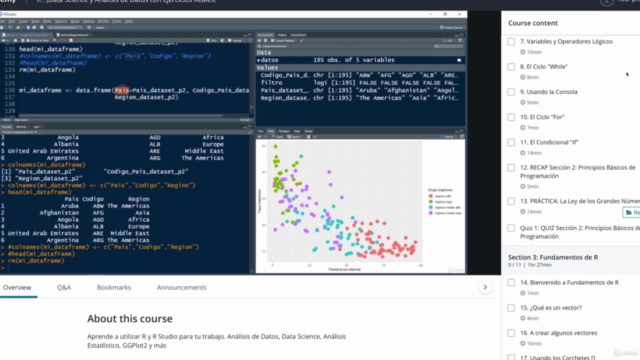The width and height of the screenshot is (640, 360).
Task: Click the Re-run previous code icon next to Run
Action: pos(222,40)
